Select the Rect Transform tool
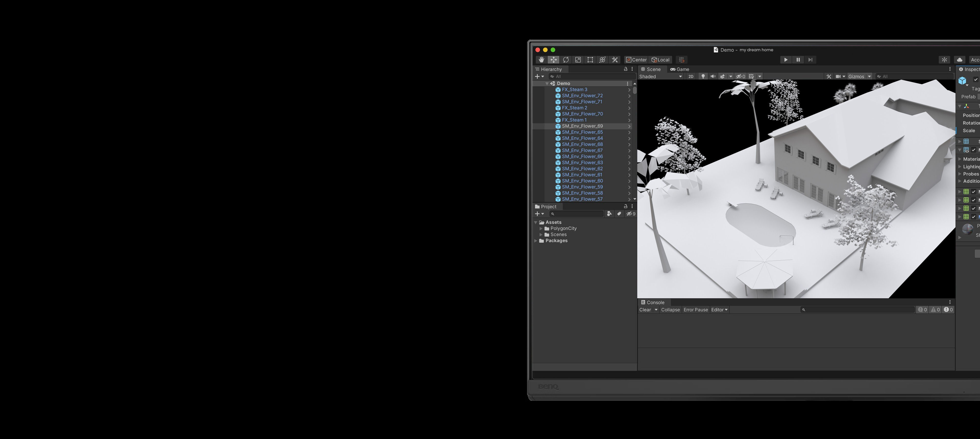This screenshot has width=980, height=439. (590, 60)
